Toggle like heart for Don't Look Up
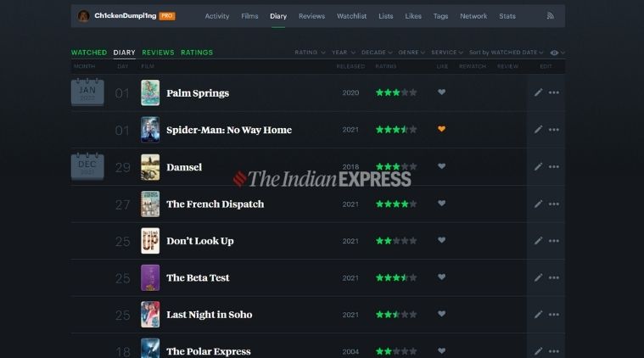The image size is (644, 358). tap(441, 240)
